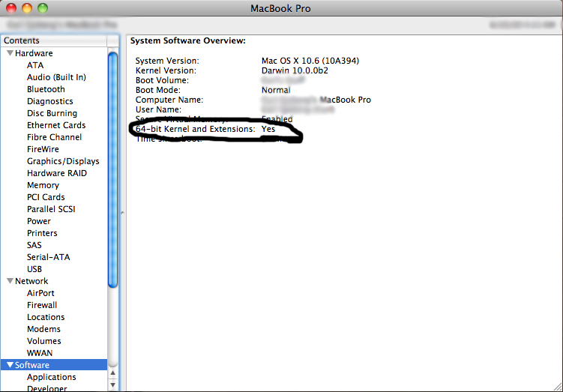
Task: Show Graphics/Displays details
Action: pos(63,161)
